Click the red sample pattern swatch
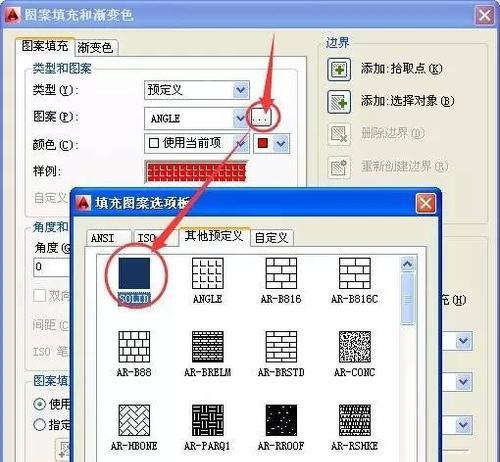The height and width of the screenshot is (462, 500). pos(196,172)
